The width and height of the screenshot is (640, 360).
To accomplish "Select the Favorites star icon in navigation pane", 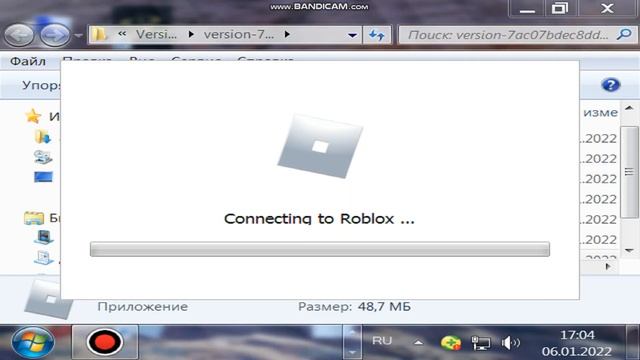I will tap(33, 116).
